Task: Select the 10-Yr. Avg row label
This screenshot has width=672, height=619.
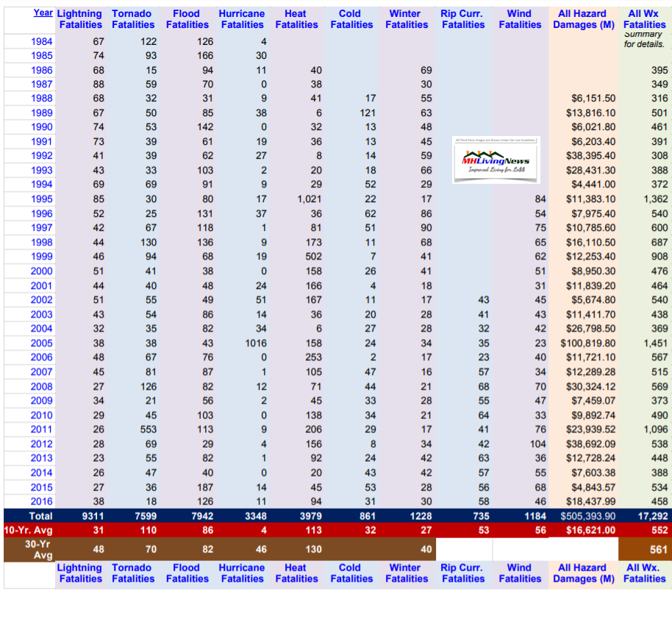Action: 28,530
